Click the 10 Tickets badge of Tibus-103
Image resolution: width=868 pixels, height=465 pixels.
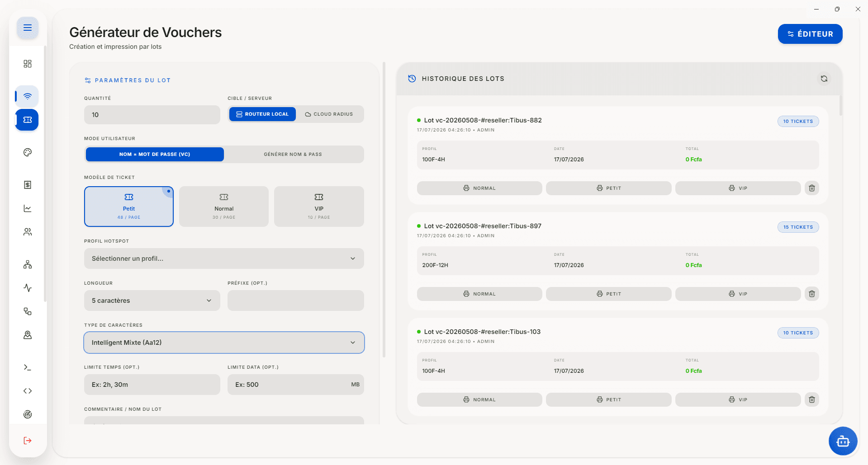pos(798,333)
